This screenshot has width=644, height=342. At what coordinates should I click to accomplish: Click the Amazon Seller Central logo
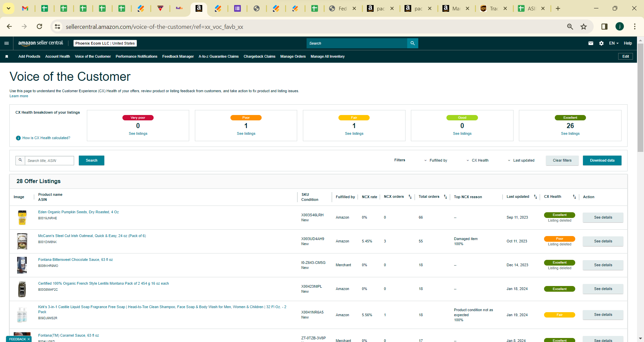[41, 43]
